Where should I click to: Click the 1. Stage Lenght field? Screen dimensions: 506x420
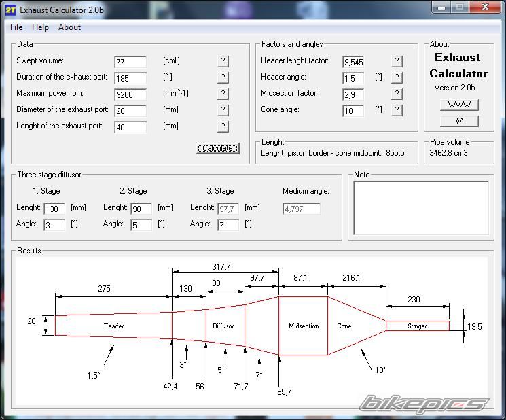tap(54, 209)
